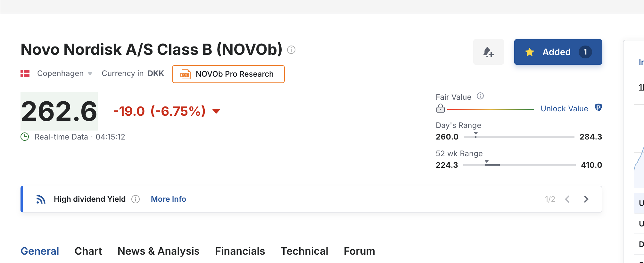
Task: Click the bell create-alert icon
Action: coord(488,52)
